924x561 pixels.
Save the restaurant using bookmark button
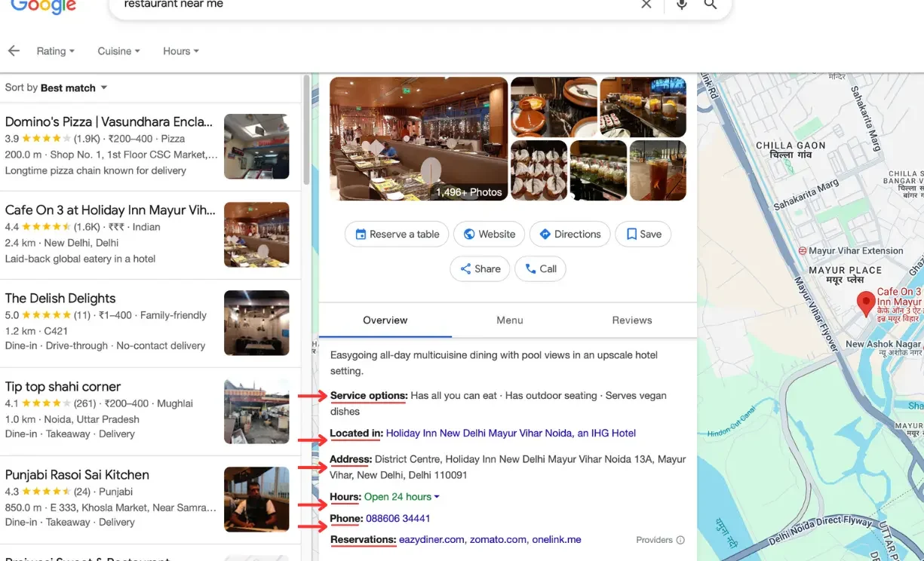[x=643, y=235]
